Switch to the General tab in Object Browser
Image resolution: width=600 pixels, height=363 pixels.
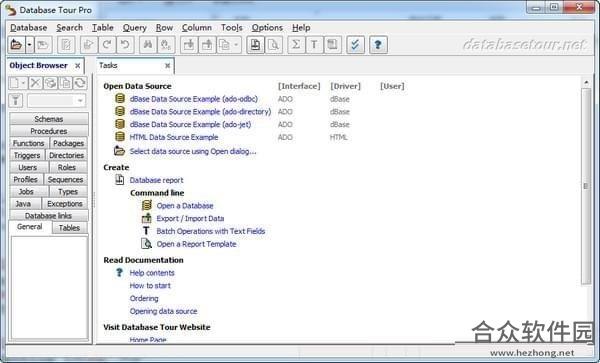coord(29,227)
